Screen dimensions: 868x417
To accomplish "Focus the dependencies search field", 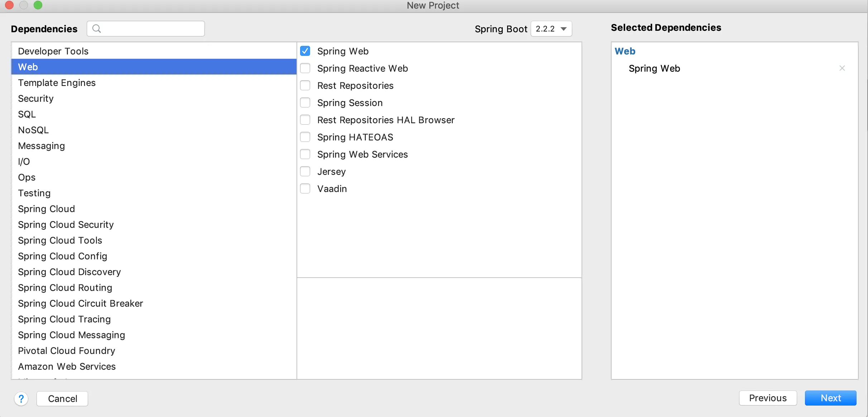I will (146, 29).
